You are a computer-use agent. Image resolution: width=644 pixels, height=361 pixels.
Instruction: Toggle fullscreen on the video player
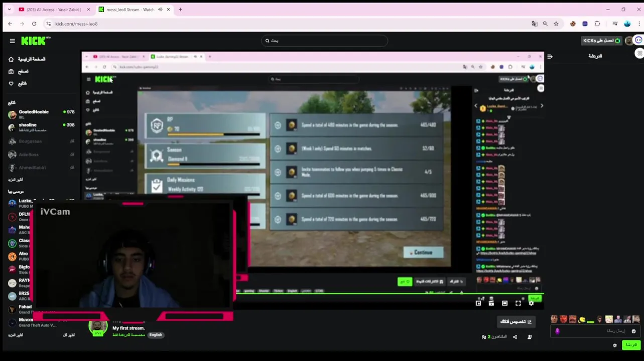point(518,303)
